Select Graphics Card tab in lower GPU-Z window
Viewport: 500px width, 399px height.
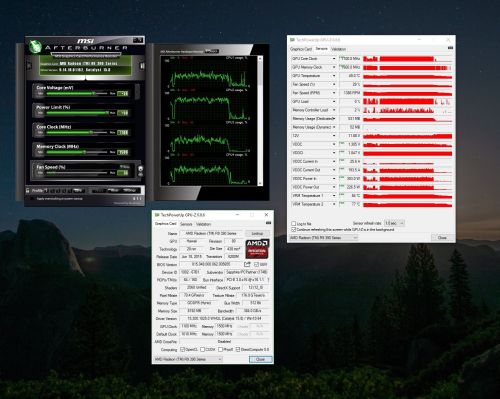pyautogui.click(x=166, y=224)
